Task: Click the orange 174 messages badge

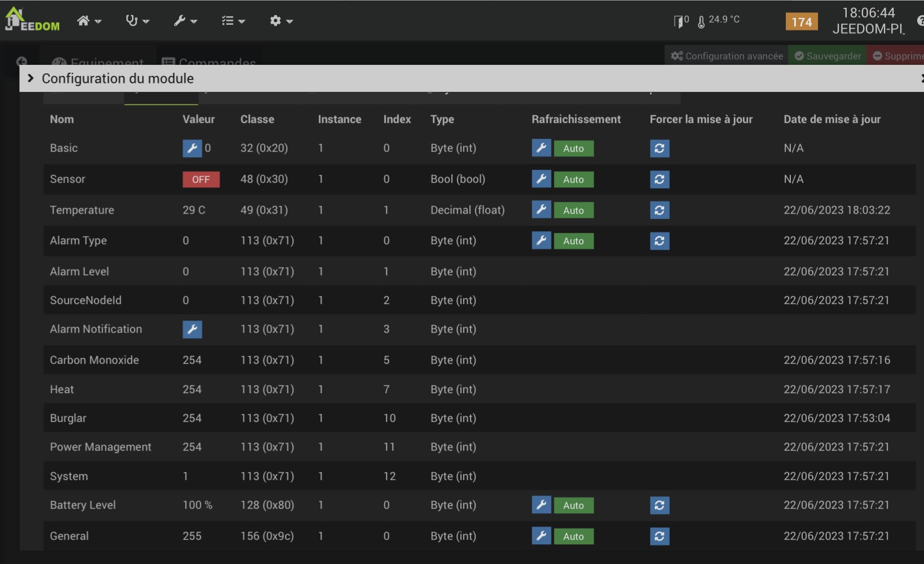Action: [x=801, y=22]
